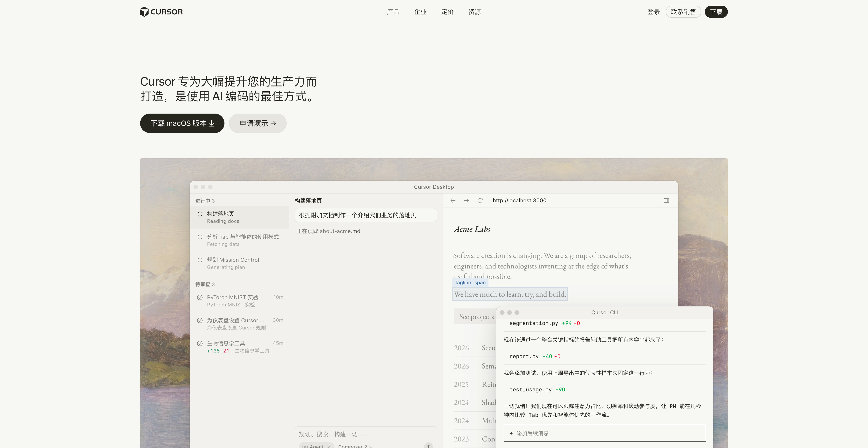Toggle the 生物信息学工具 completion checkmark
The width and height of the screenshot is (868, 448).
(x=199, y=343)
